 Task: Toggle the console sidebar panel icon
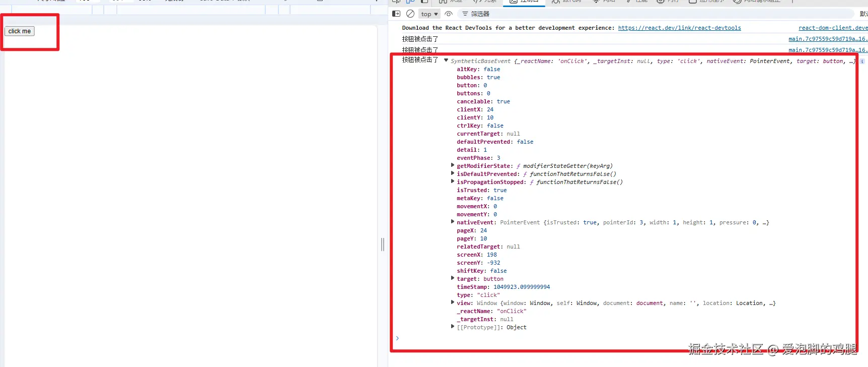click(396, 14)
